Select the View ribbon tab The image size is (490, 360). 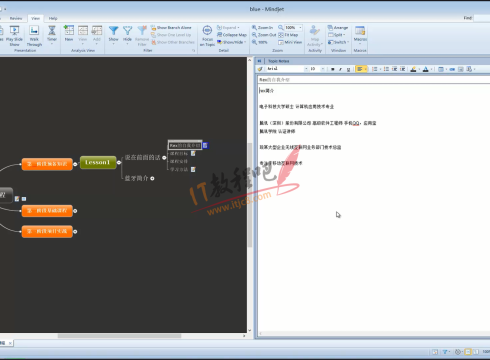tap(35, 18)
